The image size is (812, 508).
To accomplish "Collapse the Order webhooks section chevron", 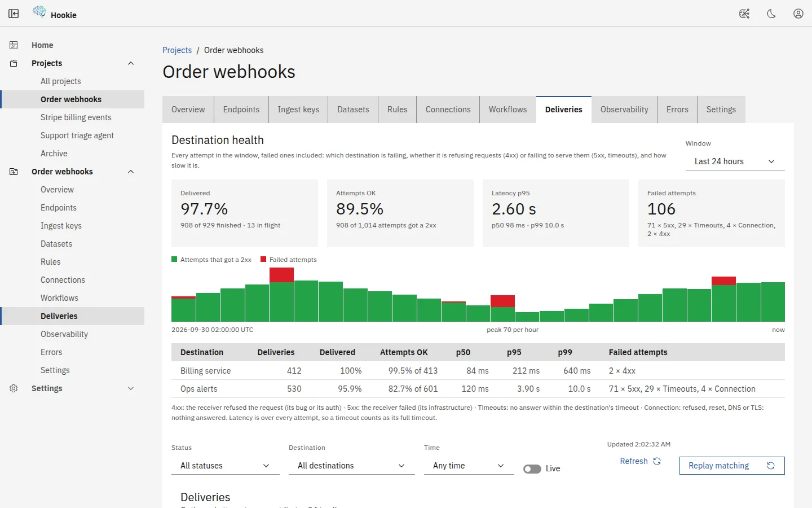I will 131,172.
